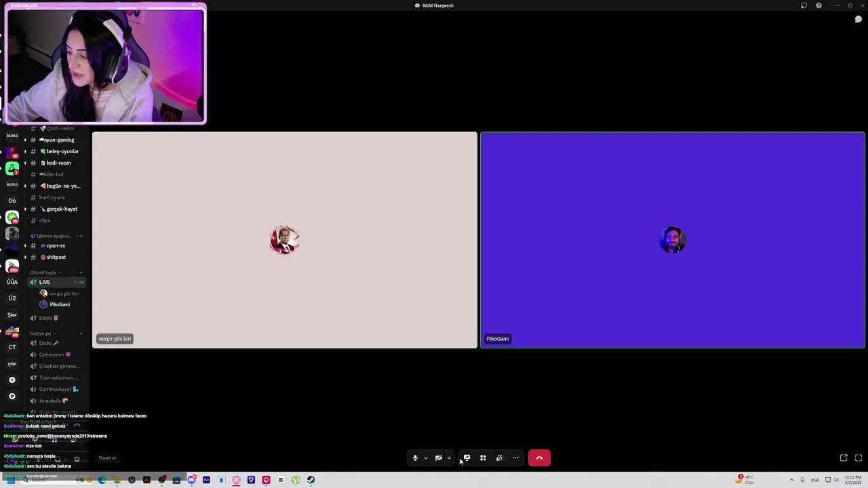Select PikoGami in LIVE voice channel list
This screenshot has height=488, width=868.
coord(60,304)
